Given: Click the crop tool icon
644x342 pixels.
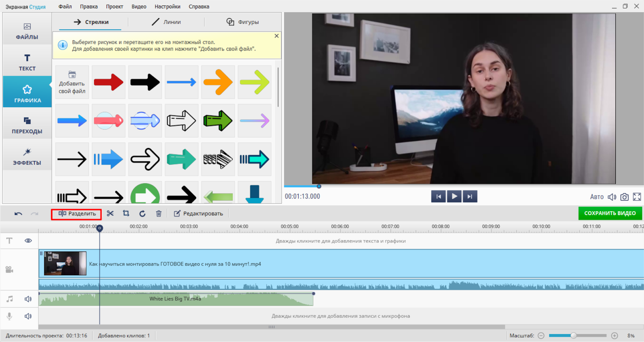Looking at the screenshot, I should point(126,214).
